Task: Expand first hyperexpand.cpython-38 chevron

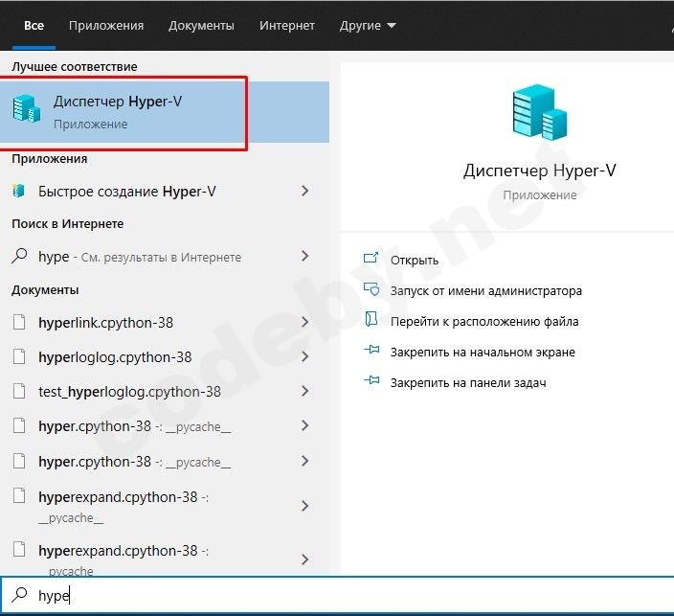Action: pos(304,506)
